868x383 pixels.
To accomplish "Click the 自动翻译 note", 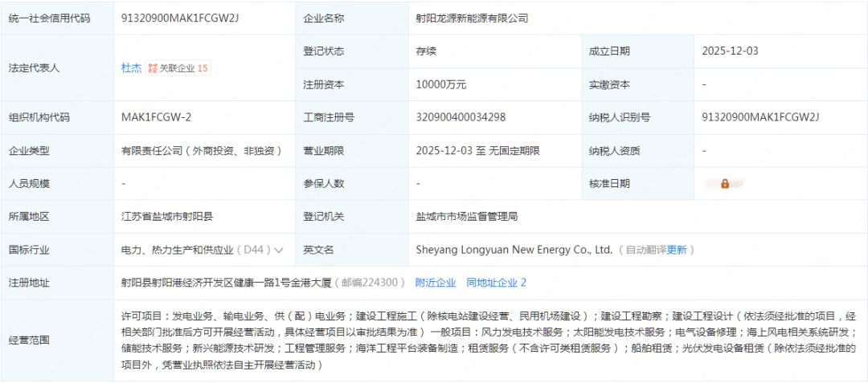I will pos(646,250).
